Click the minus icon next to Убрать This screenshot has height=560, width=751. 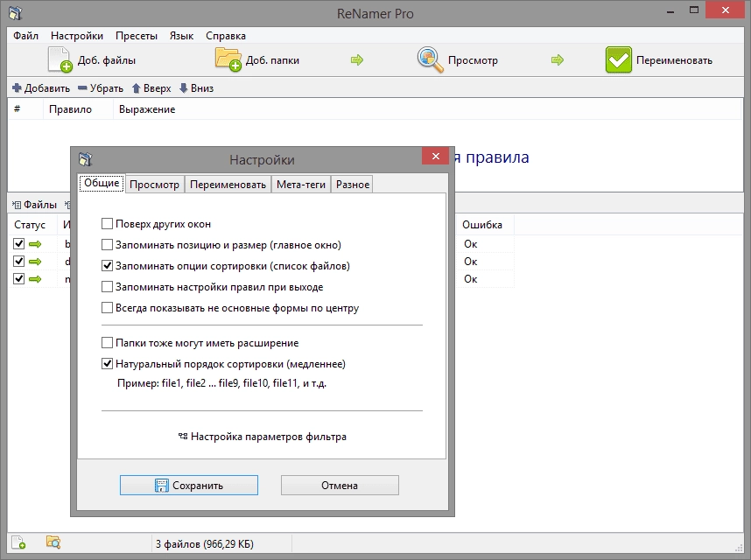82,88
